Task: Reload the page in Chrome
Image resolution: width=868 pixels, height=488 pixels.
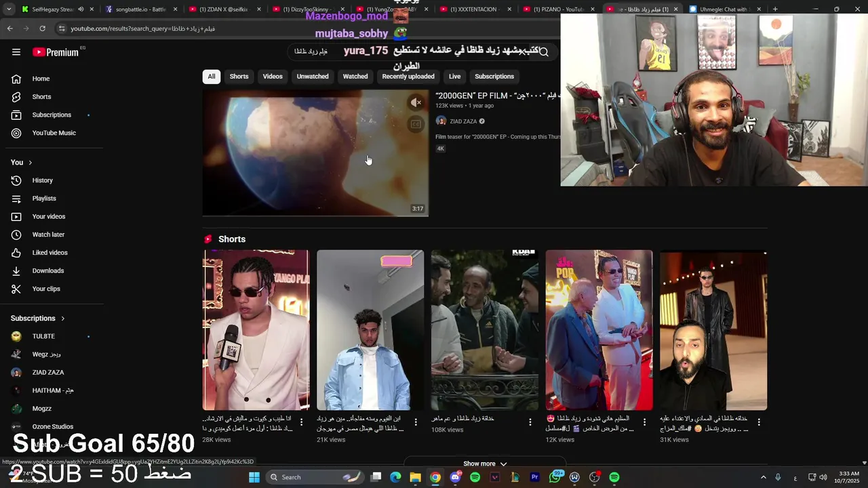Action: [x=42, y=28]
